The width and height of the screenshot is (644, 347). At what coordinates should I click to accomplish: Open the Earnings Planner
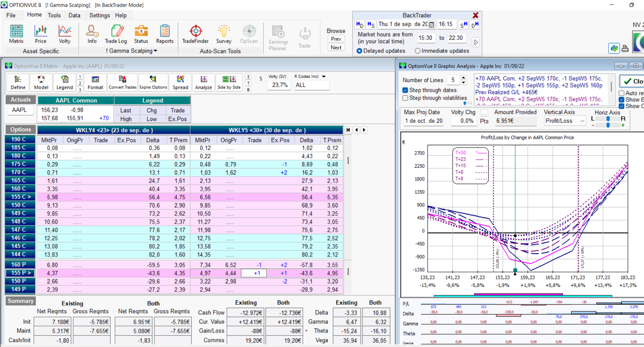coord(278,38)
